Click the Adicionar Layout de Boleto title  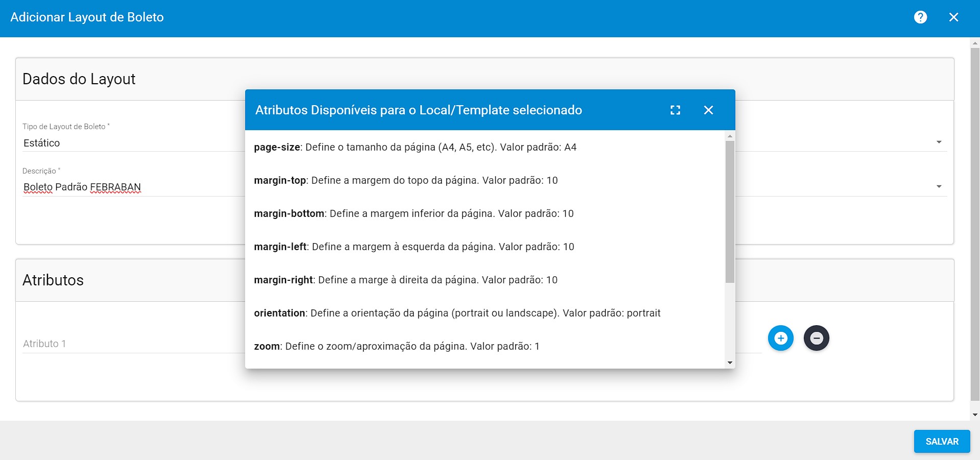pos(87,17)
